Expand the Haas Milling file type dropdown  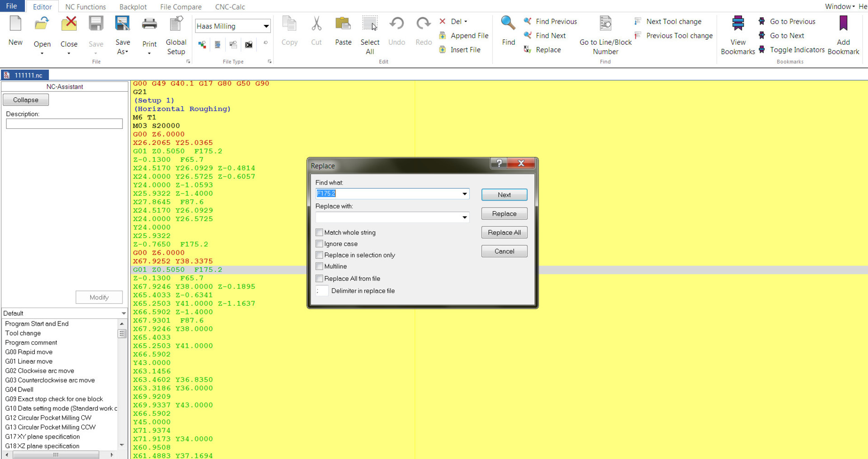point(266,26)
